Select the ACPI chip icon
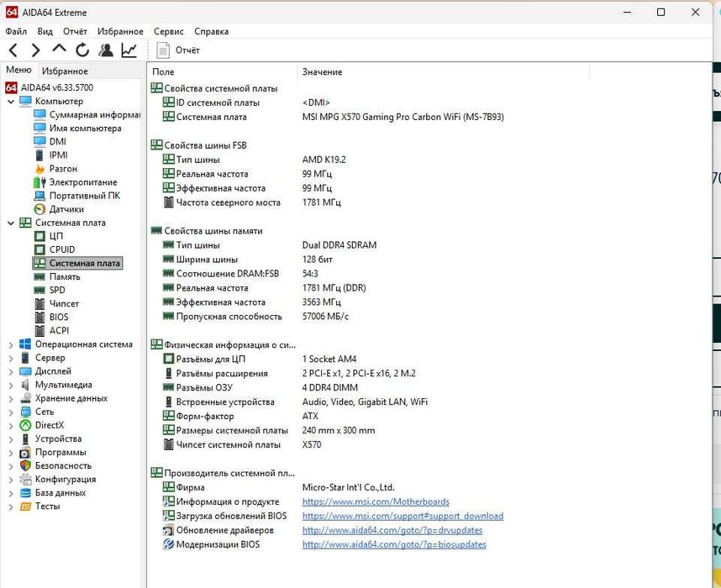Image resolution: width=721 pixels, height=588 pixels. click(39, 331)
